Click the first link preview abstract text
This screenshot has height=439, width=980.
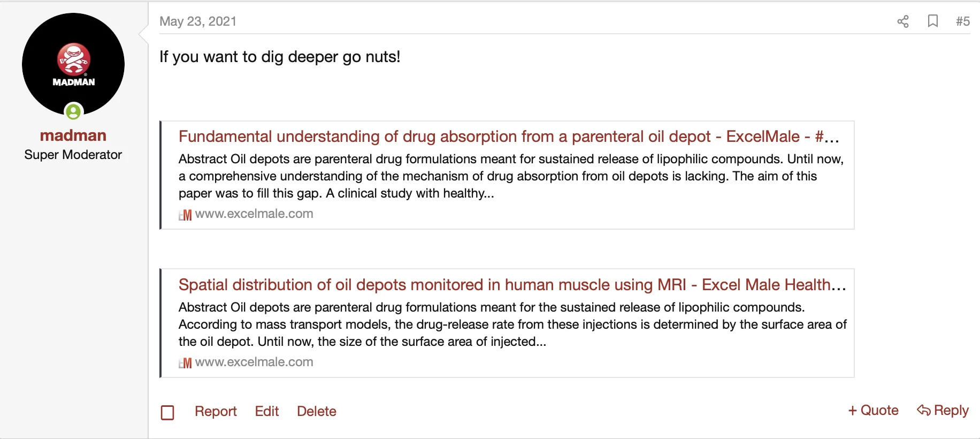511,176
